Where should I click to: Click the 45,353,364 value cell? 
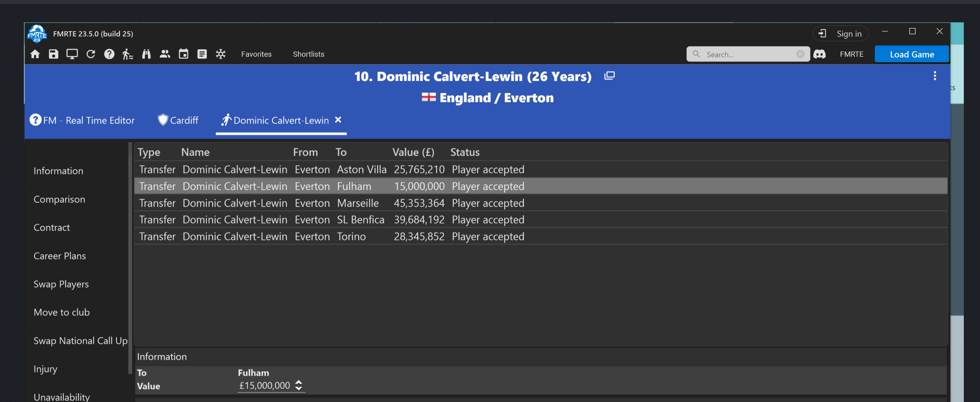(419, 203)
